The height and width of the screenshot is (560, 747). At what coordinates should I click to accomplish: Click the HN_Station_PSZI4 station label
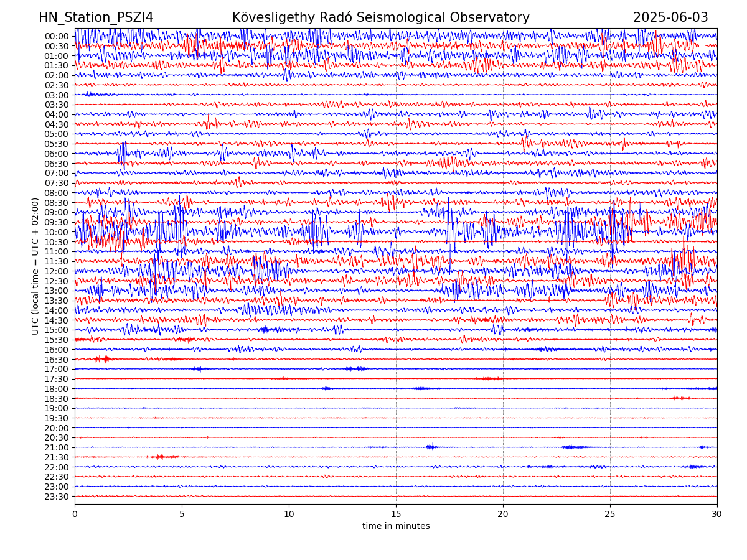click(96, 17)
